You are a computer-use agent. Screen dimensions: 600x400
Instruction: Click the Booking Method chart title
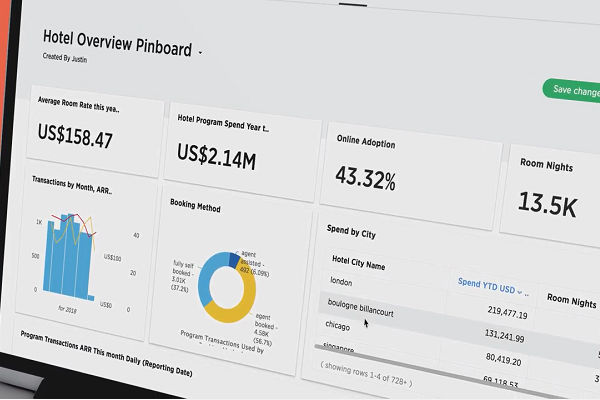pos(195,206)
